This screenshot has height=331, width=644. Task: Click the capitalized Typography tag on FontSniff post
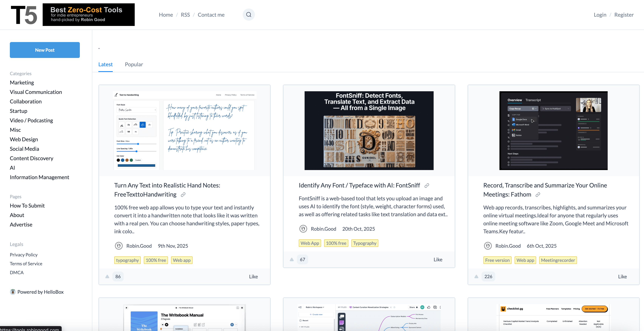365,243
